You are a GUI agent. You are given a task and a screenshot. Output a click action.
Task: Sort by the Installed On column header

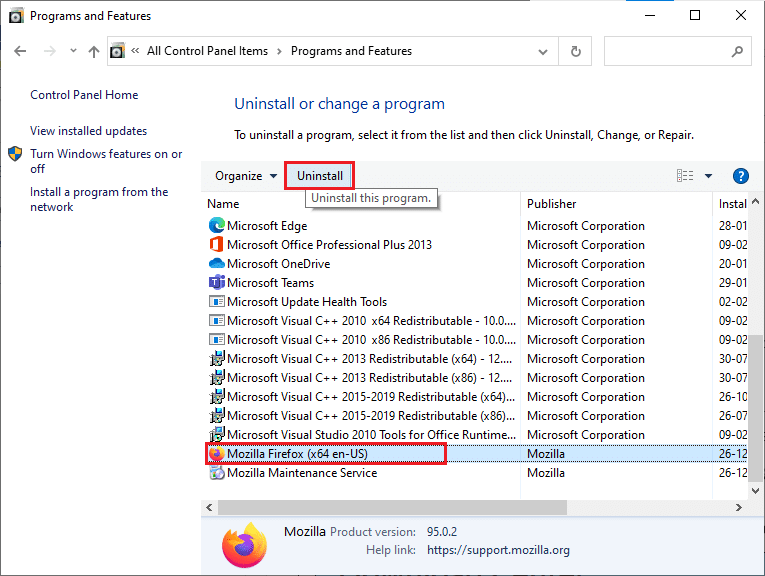pyautogui.click(x=732, y=204)
